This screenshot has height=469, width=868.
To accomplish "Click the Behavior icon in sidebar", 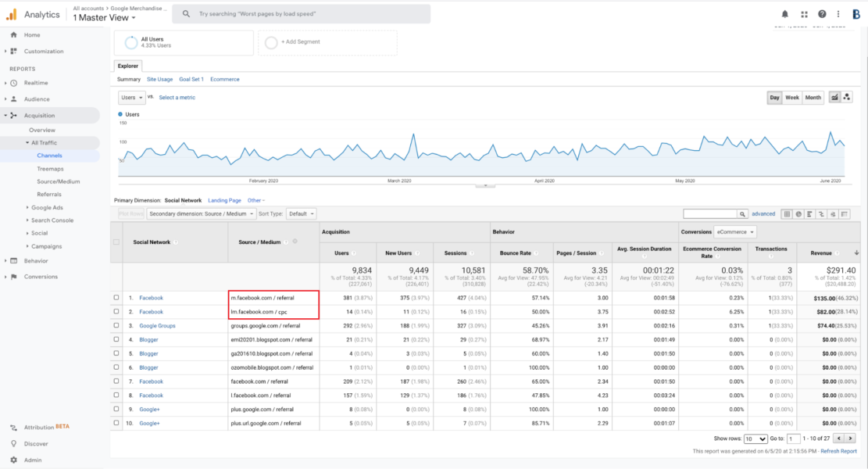I will (x=14, y=261).
